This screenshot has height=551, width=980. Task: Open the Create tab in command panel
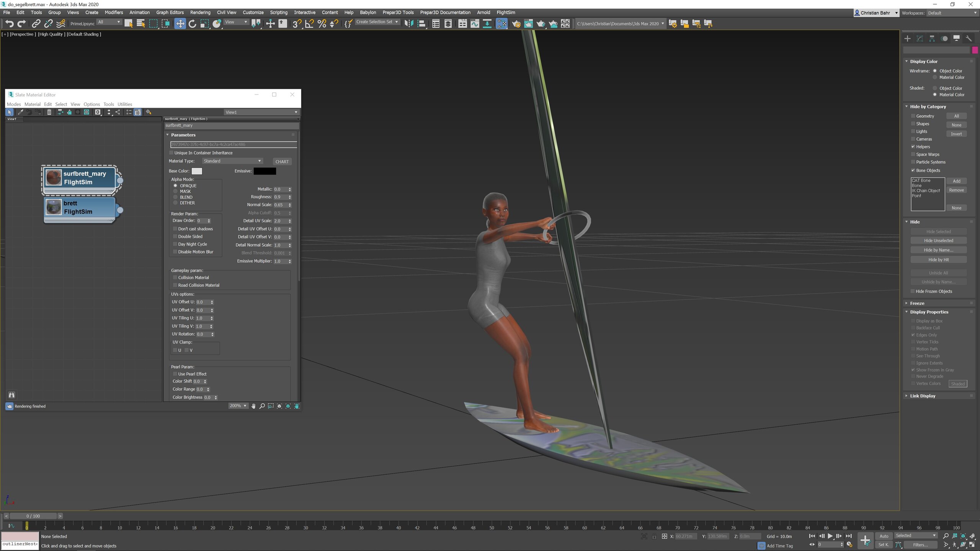(907, 38)
